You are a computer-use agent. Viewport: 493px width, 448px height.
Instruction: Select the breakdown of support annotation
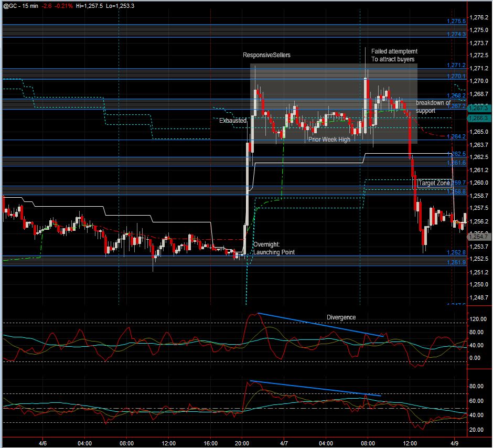coord(433,106)
